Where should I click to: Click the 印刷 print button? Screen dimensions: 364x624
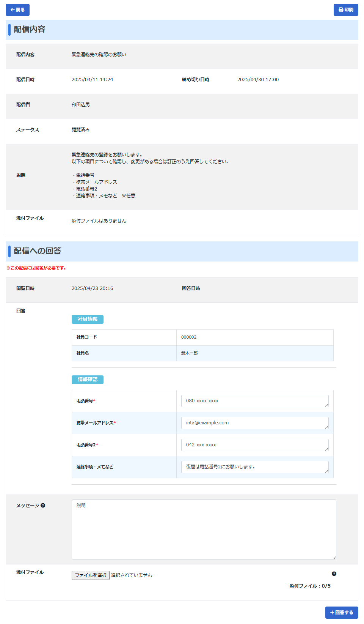point(345,10)
